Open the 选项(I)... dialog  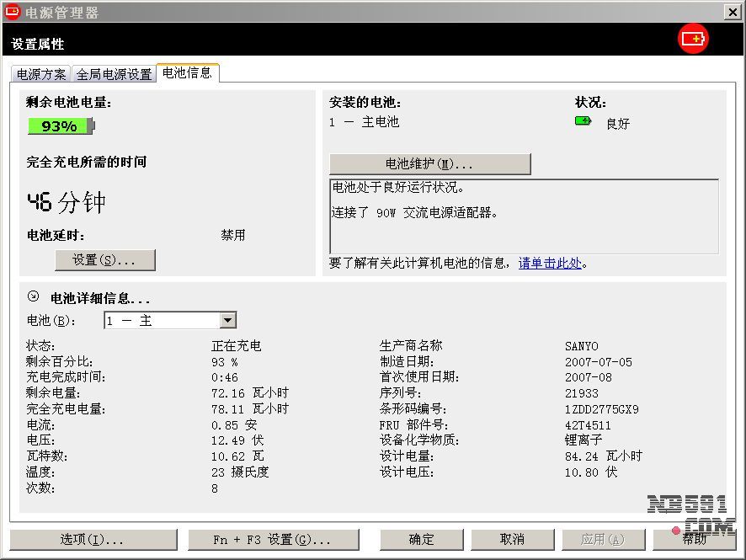tap(93, 539)
